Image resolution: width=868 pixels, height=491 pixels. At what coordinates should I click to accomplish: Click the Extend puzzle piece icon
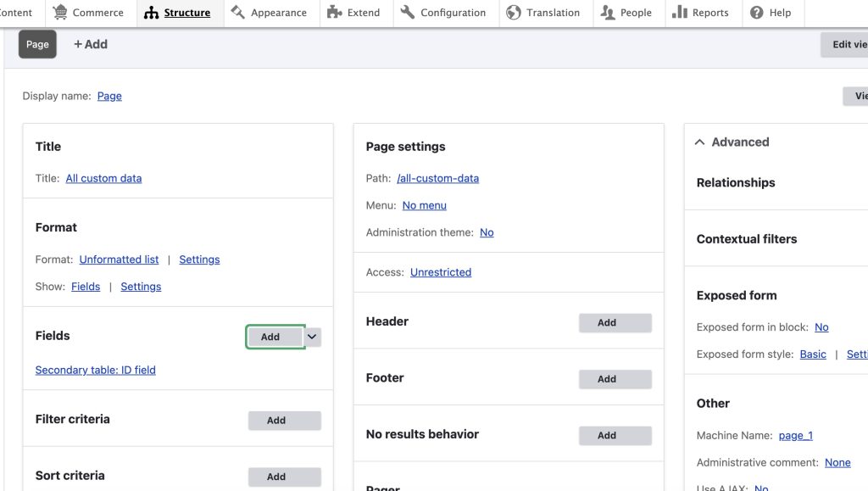(334, 12)
